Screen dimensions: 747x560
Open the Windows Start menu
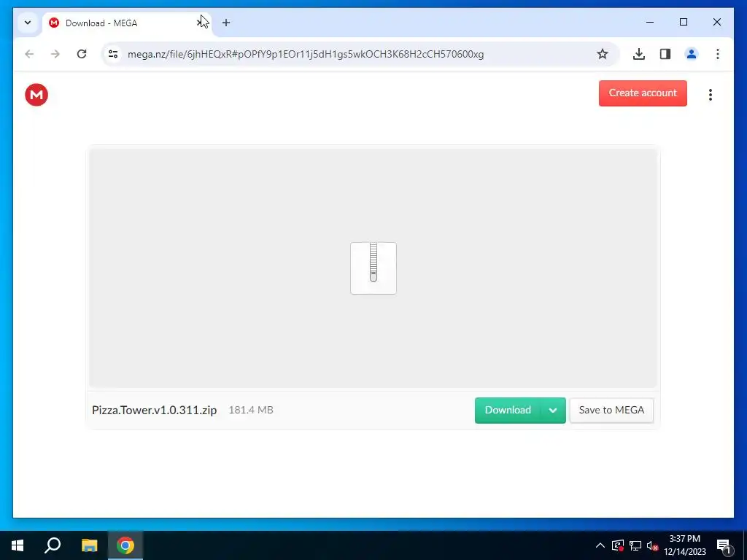(x=18, y=545)
